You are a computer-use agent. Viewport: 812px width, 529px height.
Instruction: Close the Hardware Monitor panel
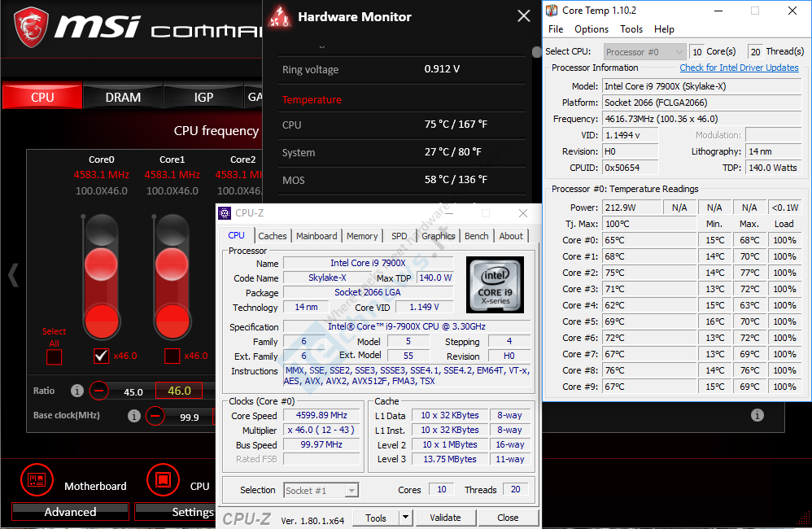[523, 16]
